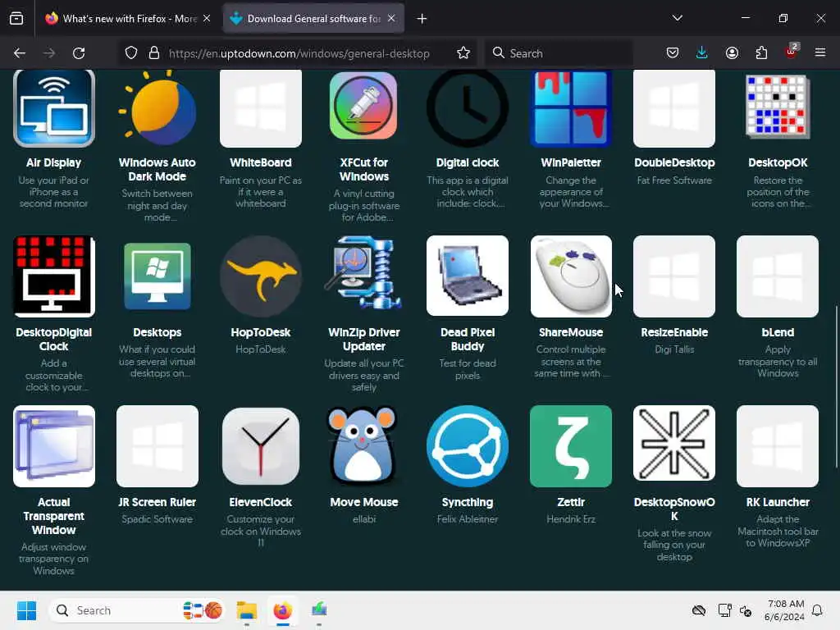
Task: Open tracking protection shield icon
Action: 131,53
